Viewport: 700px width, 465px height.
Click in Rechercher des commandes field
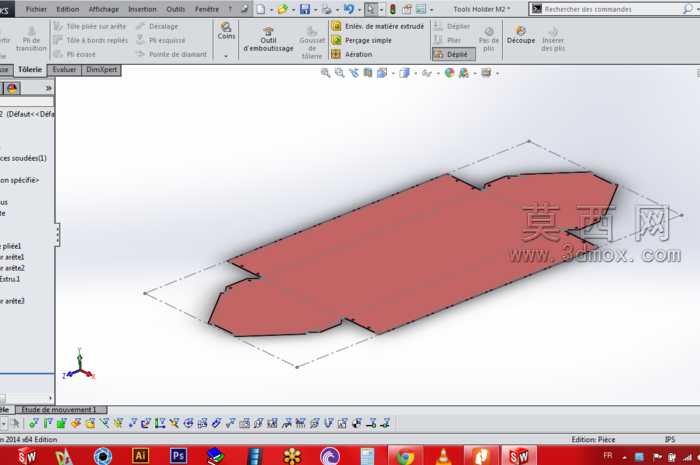(612, 9)
